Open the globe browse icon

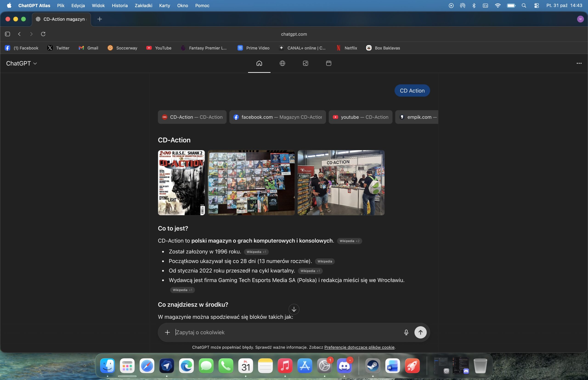(x=282, y=63)
